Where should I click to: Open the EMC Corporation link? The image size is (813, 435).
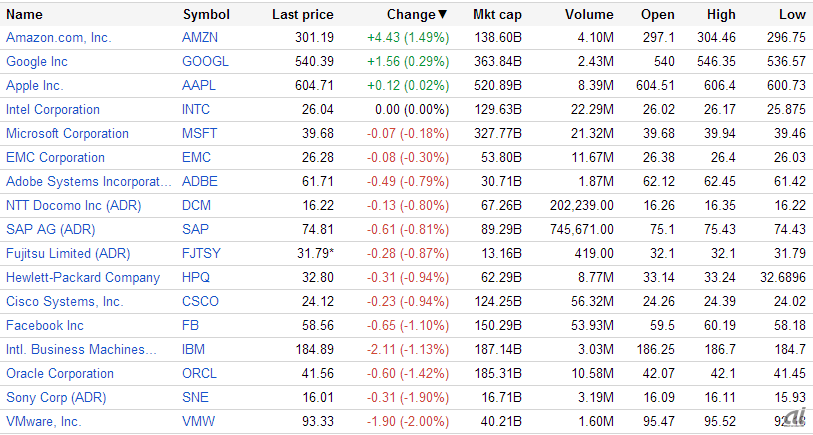(55, 158)
